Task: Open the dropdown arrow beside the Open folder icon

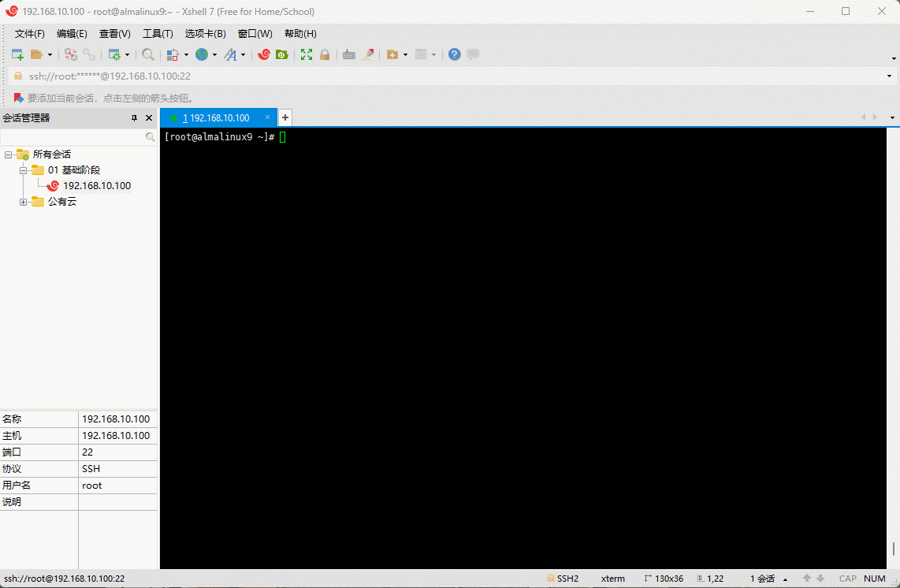Action: 50,54
